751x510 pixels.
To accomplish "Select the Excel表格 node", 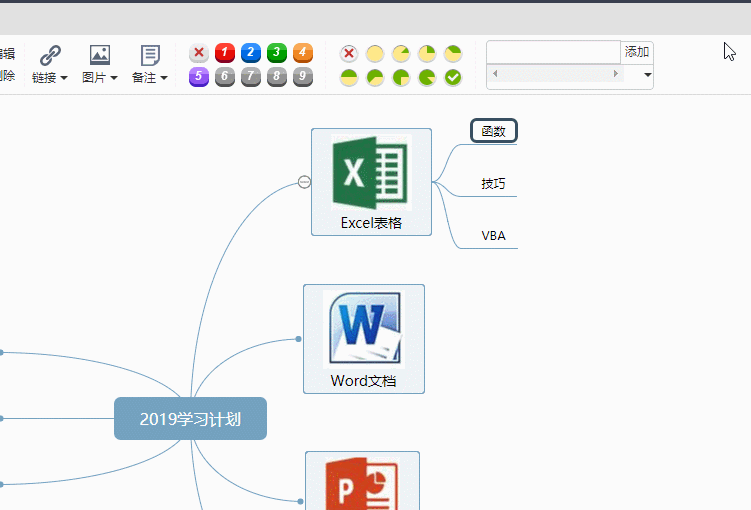I will pyautogui.click(x=371, y=182).
